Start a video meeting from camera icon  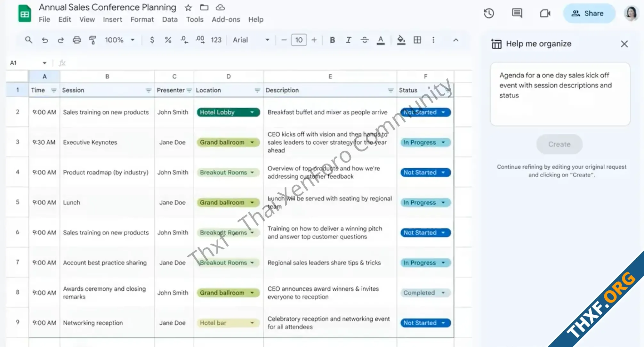545,13
